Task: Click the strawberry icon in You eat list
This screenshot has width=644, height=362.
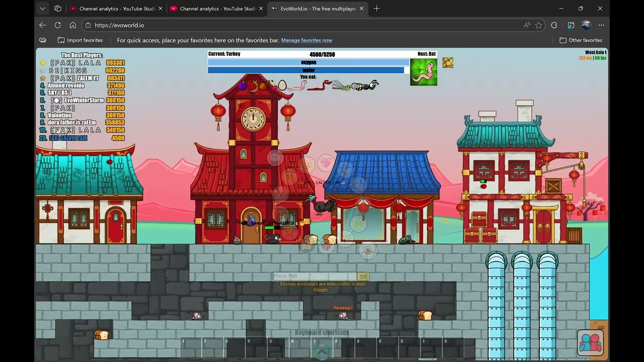Action: pyautogui.click(x=253, y=86)
